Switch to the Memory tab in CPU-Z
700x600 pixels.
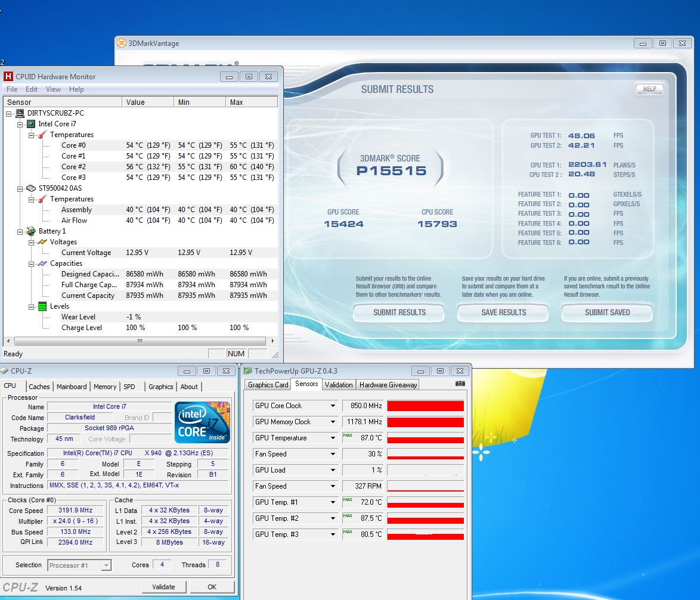point(105,387)
